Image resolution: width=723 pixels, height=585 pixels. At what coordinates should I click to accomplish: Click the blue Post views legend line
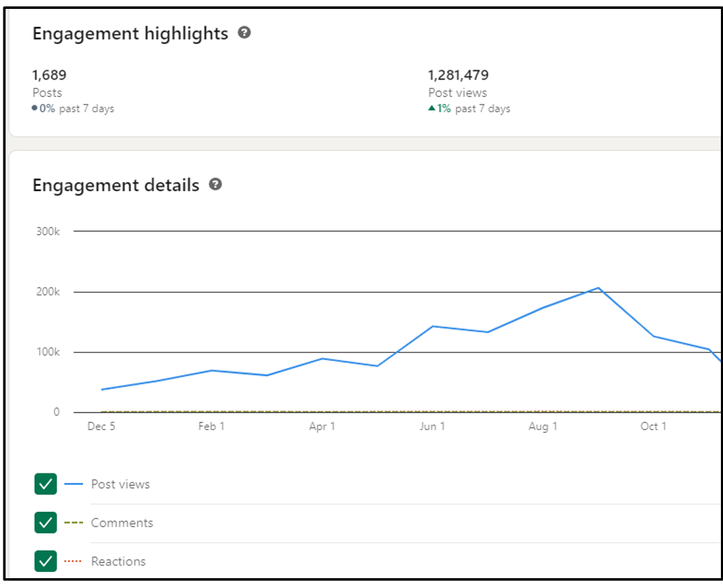(73, 484)
